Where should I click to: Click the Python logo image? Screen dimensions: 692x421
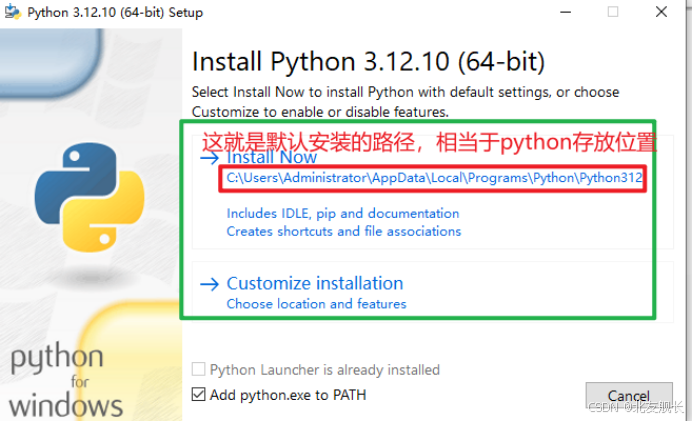(x=90, y=197)
